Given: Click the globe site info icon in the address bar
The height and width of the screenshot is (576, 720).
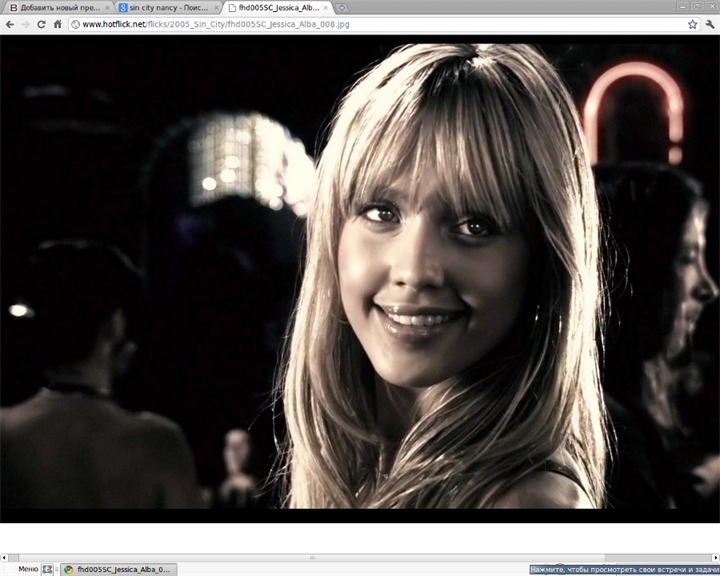Looking at the screenshot, I should (76, 24).
